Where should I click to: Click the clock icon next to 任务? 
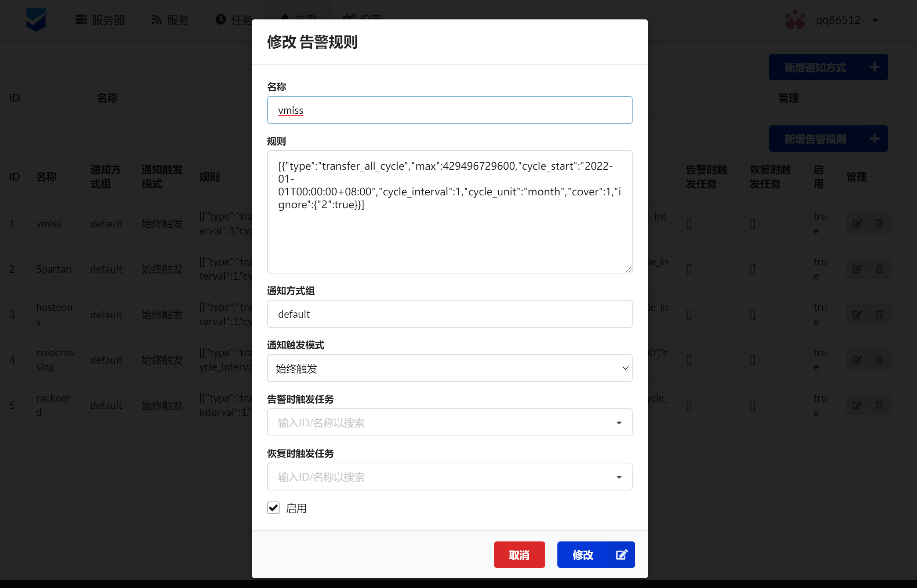[220, 20]
